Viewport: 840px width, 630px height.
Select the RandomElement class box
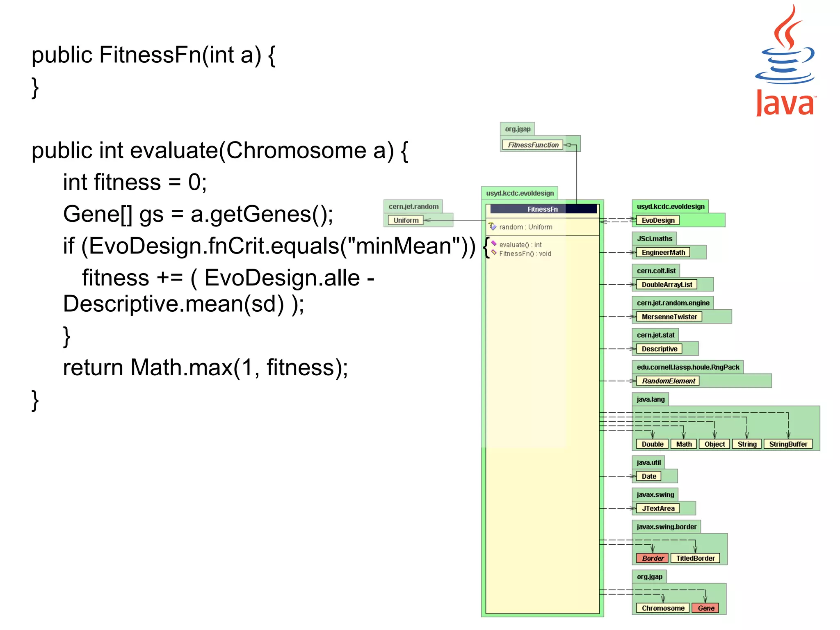pos(668,381)
